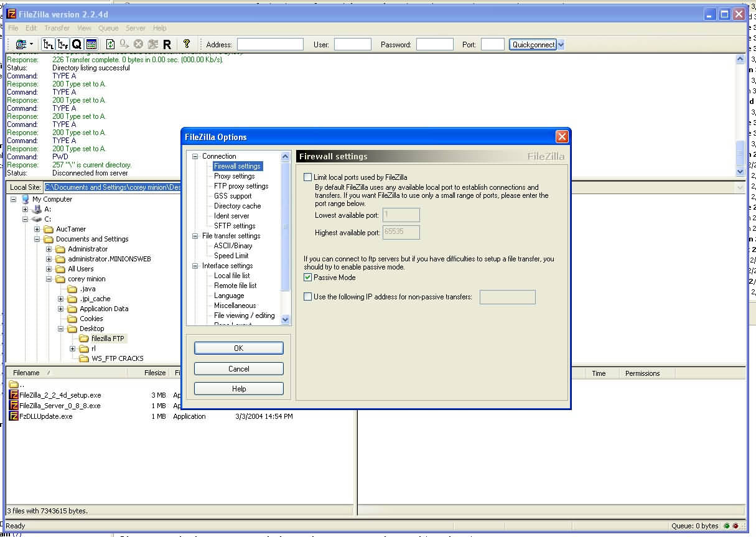Click the open filezilla FTP folder icon
This screenshot has height=537, width=756.
click(85, 339)
